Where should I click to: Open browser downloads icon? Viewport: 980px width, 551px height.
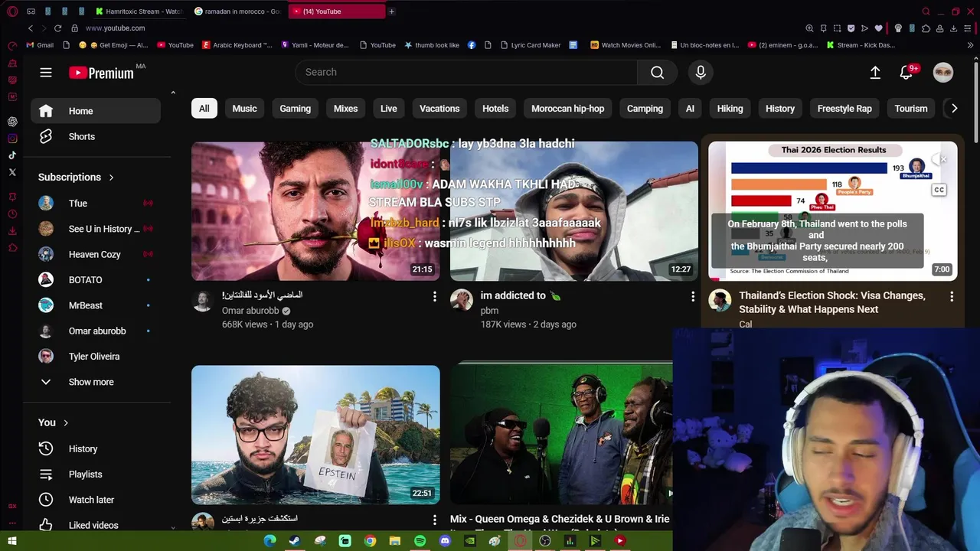point(953,28)
